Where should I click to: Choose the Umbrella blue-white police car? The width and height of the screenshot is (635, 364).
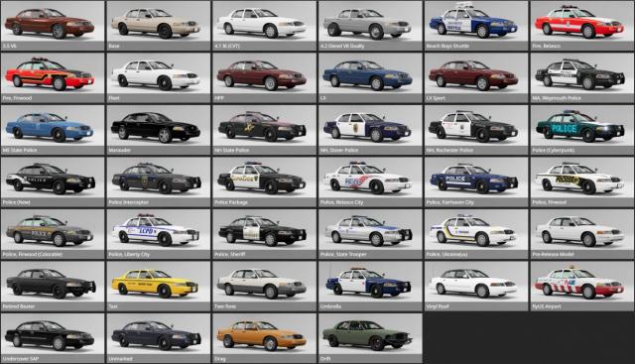point(370,286)
